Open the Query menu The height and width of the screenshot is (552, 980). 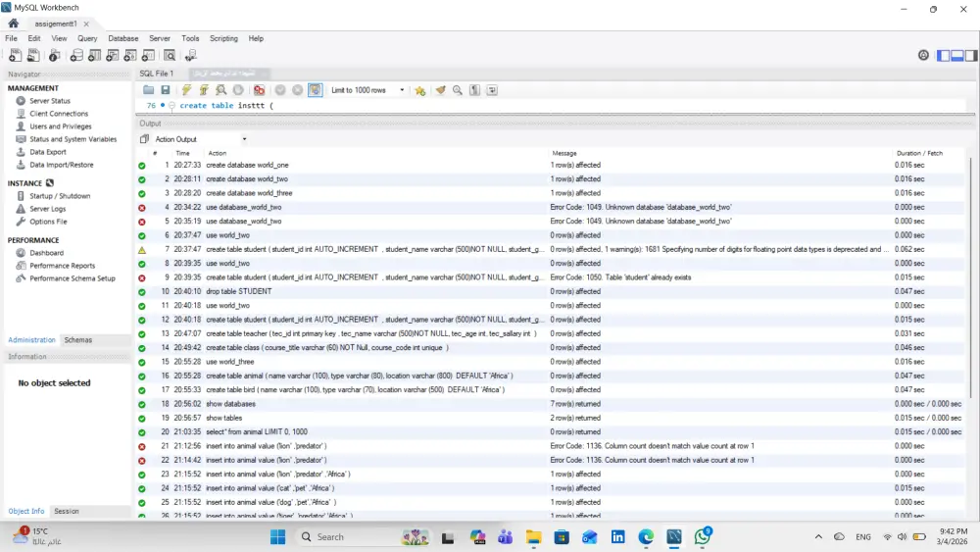[87, 38]
